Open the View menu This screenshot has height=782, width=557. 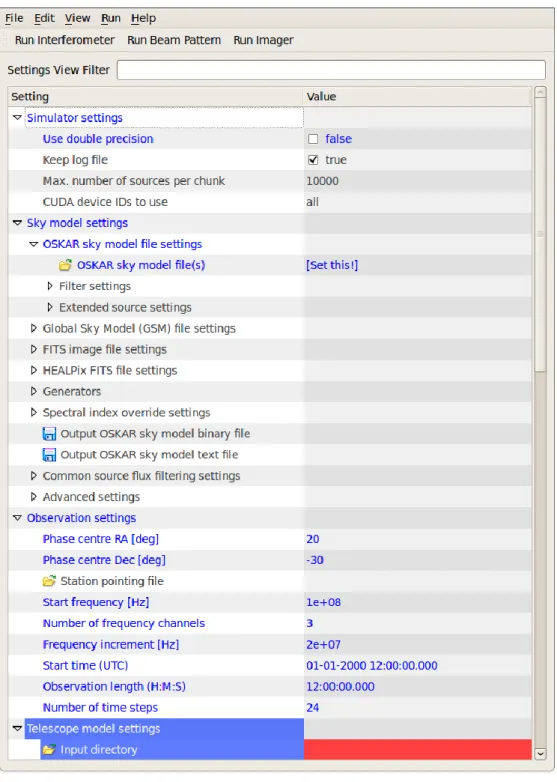[77, 18]
